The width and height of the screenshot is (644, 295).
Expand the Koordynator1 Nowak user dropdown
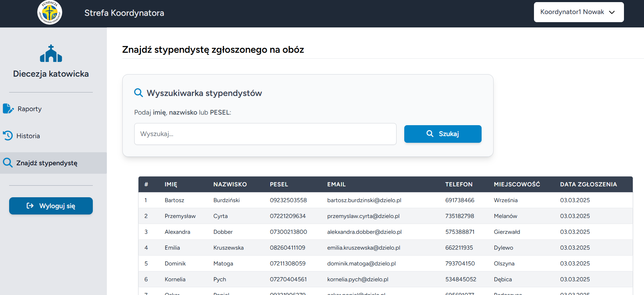click(578, 12)
